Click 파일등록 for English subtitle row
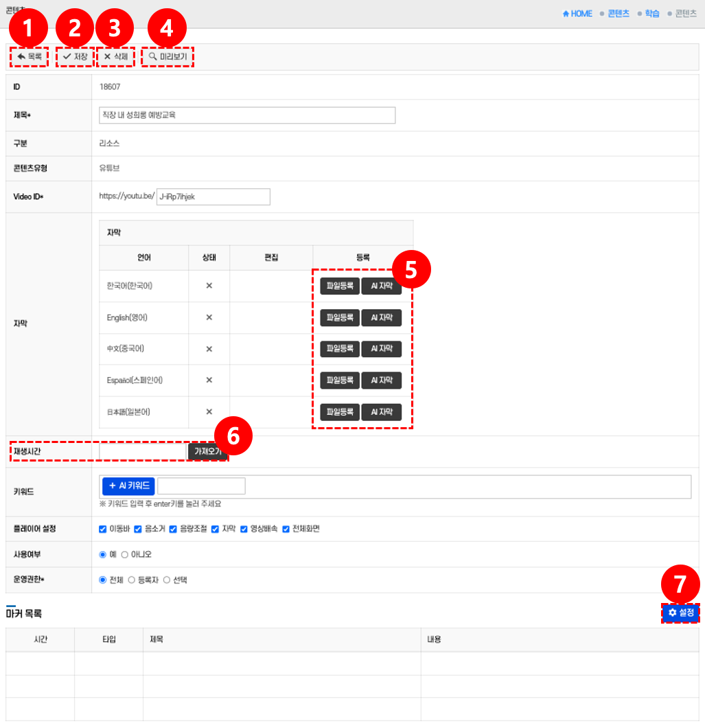 [340, 317]
